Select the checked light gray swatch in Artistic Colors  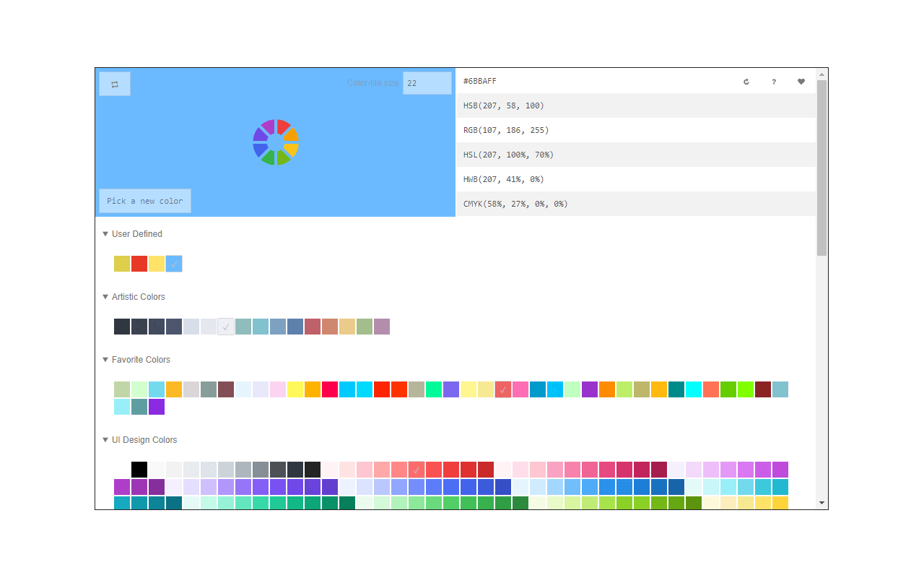(226, 327)
